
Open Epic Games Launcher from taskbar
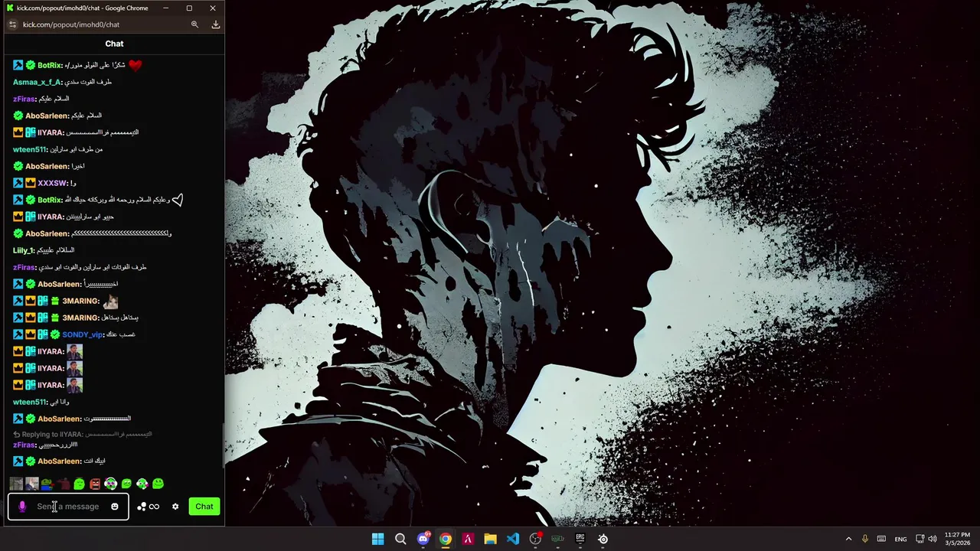(x=580, y=539)
